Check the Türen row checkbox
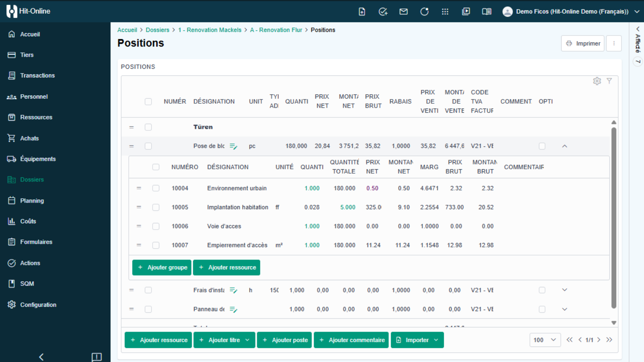 pyautogui.click(x=148, y=127)
